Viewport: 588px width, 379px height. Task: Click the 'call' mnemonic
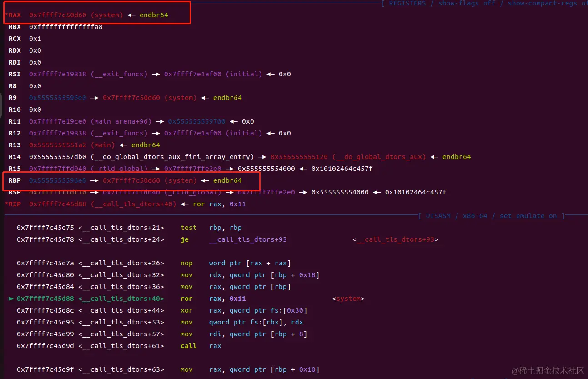click(189, 346)
